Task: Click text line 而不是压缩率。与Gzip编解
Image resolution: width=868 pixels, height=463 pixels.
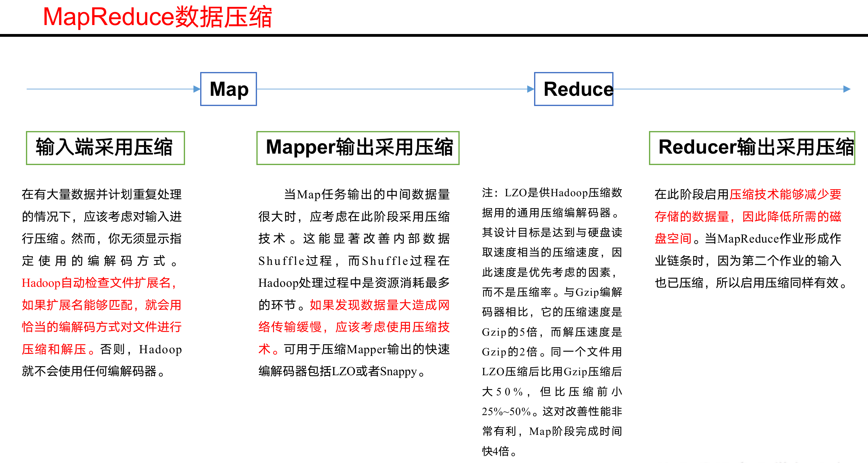Action: click(x=552, y=292)
